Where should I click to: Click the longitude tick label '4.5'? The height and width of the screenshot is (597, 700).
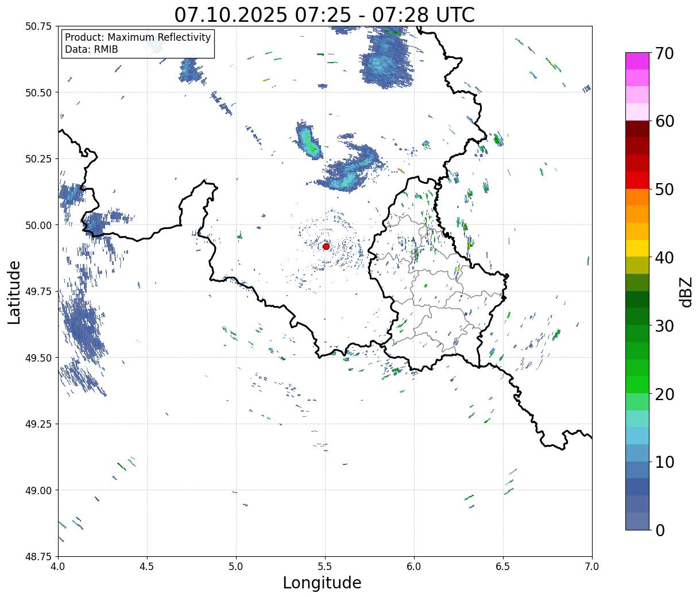click(x=147, y=567)
